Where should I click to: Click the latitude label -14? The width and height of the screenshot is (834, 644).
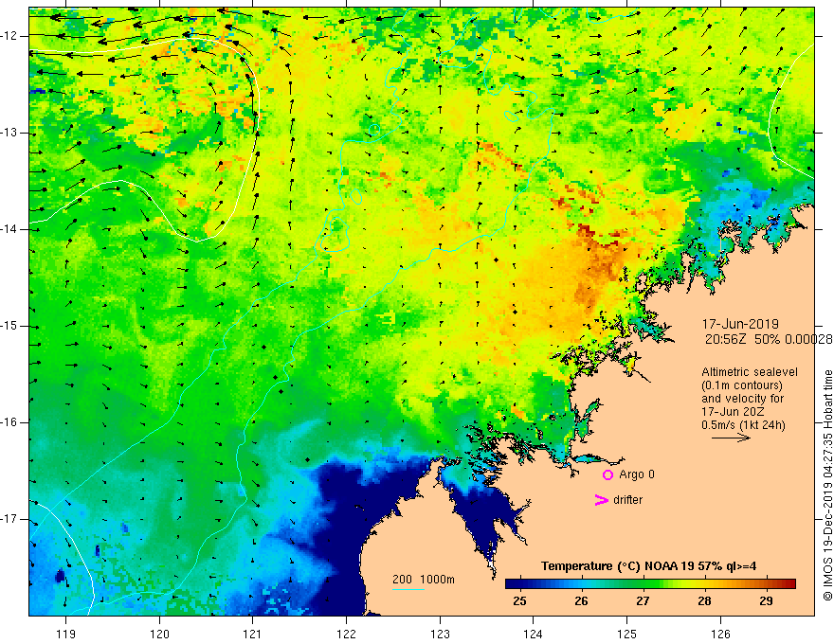tap(10, 229)
